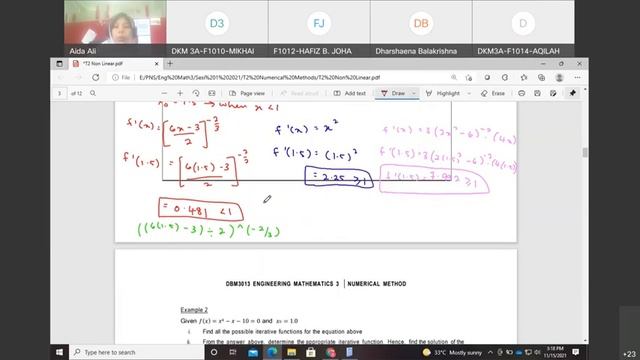This screenshot has height=360, width=640.
Task: Go back in the browser
Action: [x=60, y=78]
